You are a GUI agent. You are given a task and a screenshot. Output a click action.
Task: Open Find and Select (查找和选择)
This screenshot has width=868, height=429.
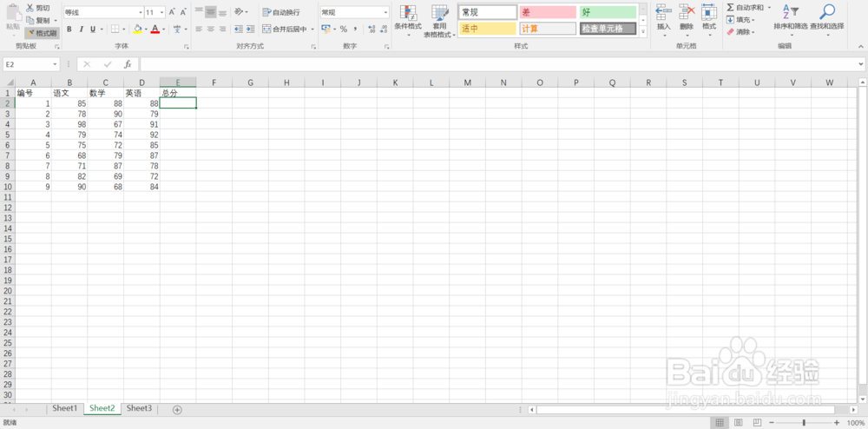pyautogui.click(x=827, y=21)
